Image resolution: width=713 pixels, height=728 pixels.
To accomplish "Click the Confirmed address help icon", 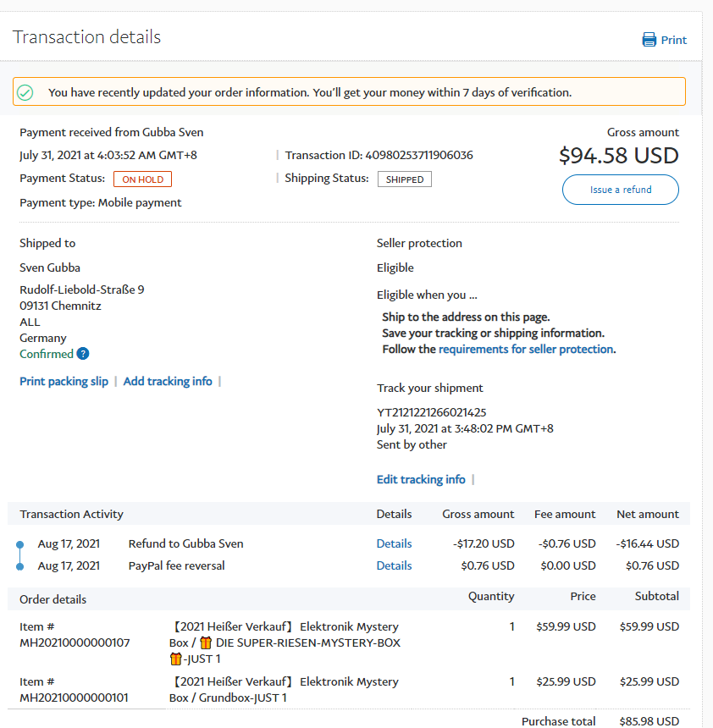I will coord(83,354).
